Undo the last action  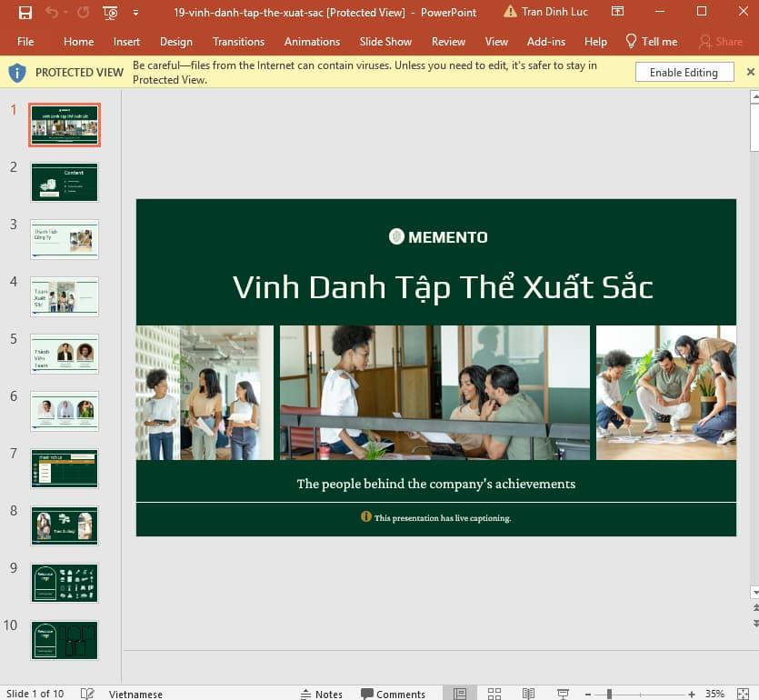pos(53,12)
